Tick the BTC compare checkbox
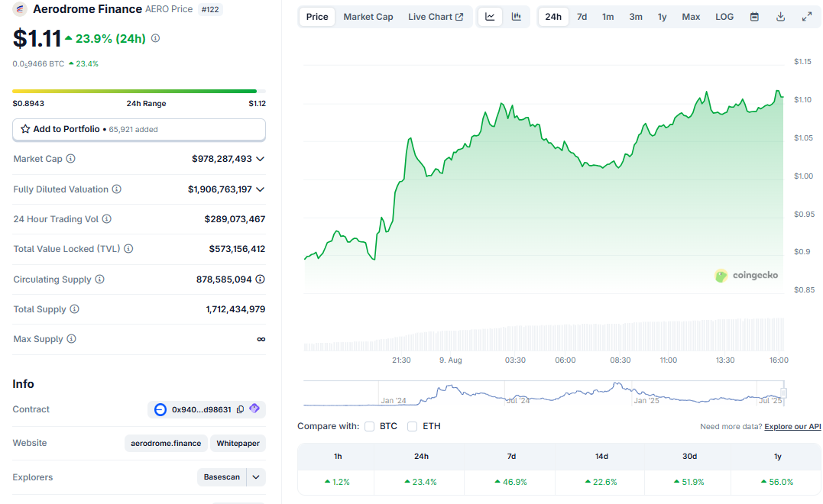Viewport: 823px width, 504px height. [370, 426]
